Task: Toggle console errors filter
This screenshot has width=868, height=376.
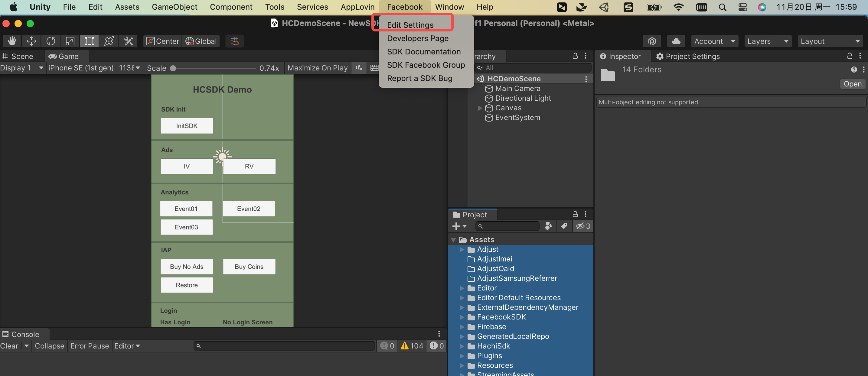Action: [437, 346]
